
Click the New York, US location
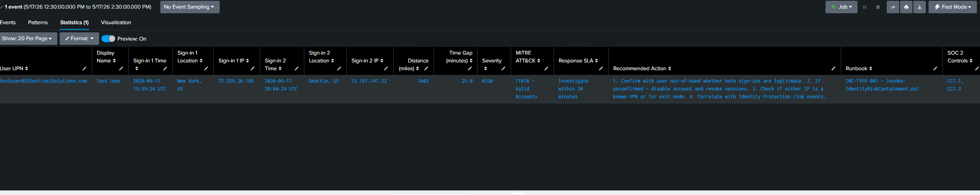click(x=189, y=85)
